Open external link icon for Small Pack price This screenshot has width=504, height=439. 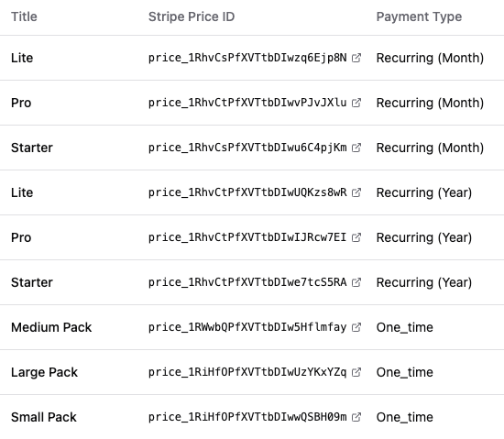click(356, 417)
